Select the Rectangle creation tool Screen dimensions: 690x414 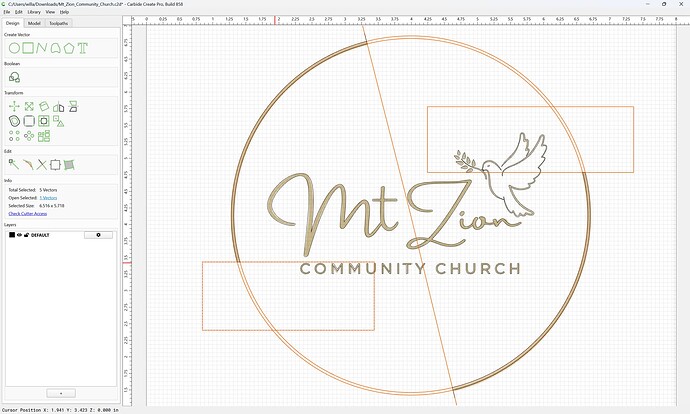click(x=28, y=48)
